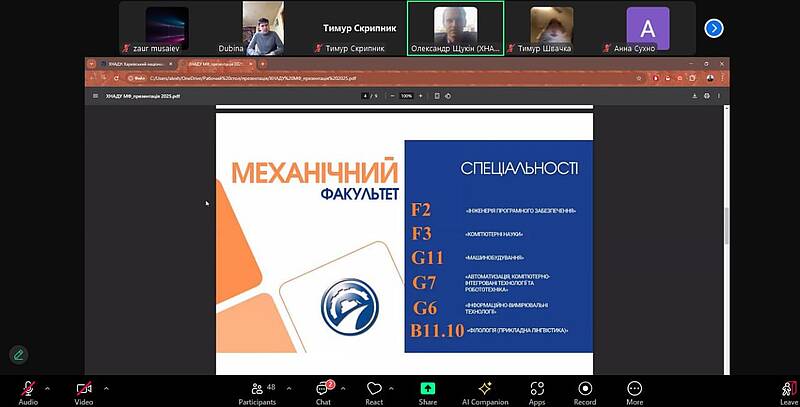Bookmark this page with star icon
The image size is (800, 407).
pos(639,78)
